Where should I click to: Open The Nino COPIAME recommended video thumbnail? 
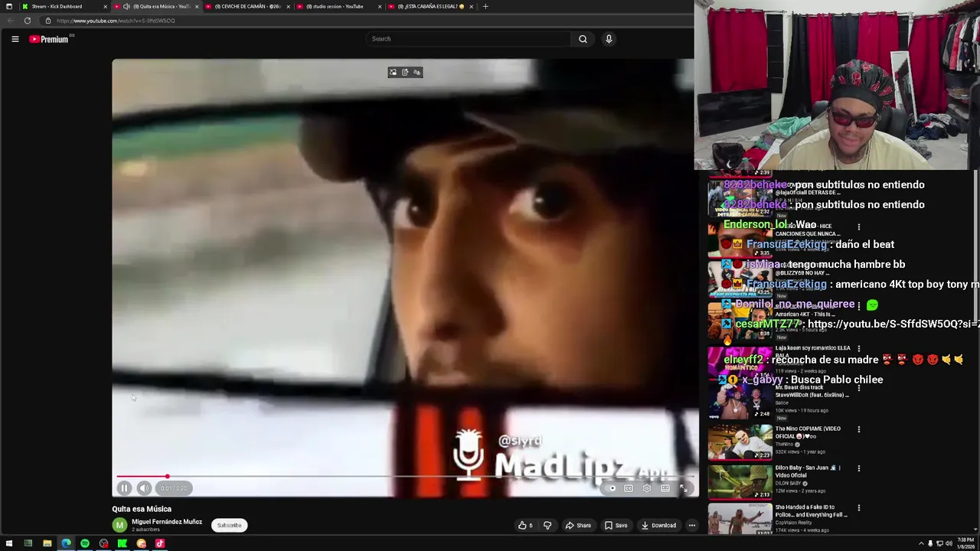pos(740,442)
